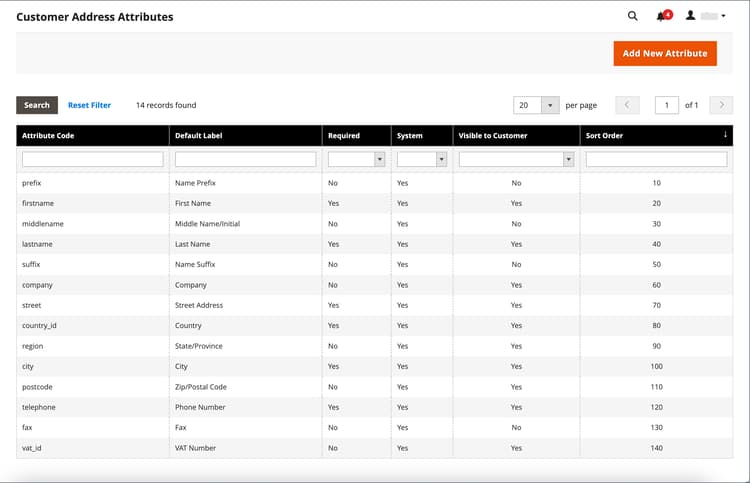Click the sort order descending arrow icon
Screen dimensions: 750x483
(x=725, y=135)
